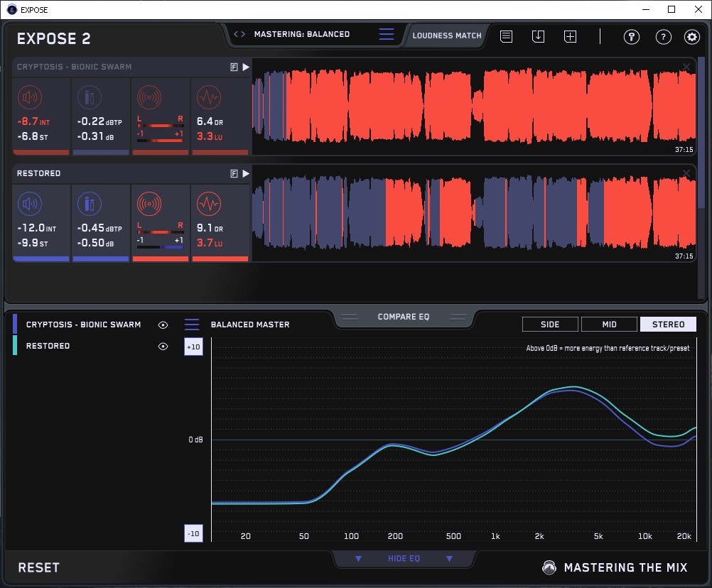This screenshot has height=588, width=712.
Task: Toggle EQ curve visibility for Cryptosis - Bionic Swarm
Action: (163, 325)
